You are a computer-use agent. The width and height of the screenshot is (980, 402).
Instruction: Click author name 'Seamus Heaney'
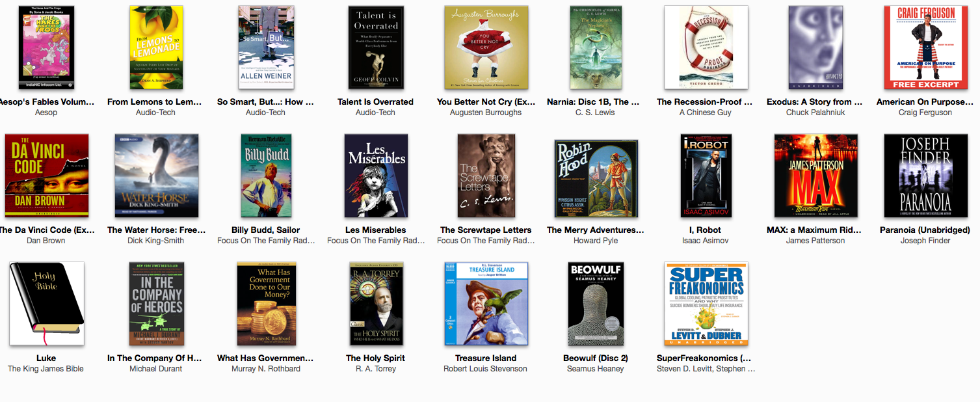(596, 369)
